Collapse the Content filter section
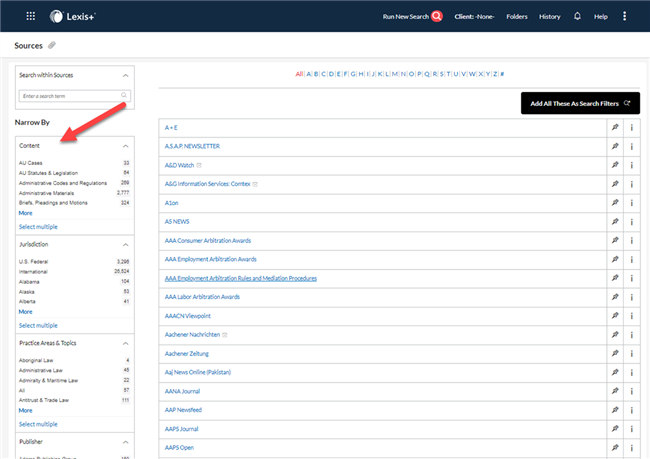The image size is (650, 459). (126, 146)
